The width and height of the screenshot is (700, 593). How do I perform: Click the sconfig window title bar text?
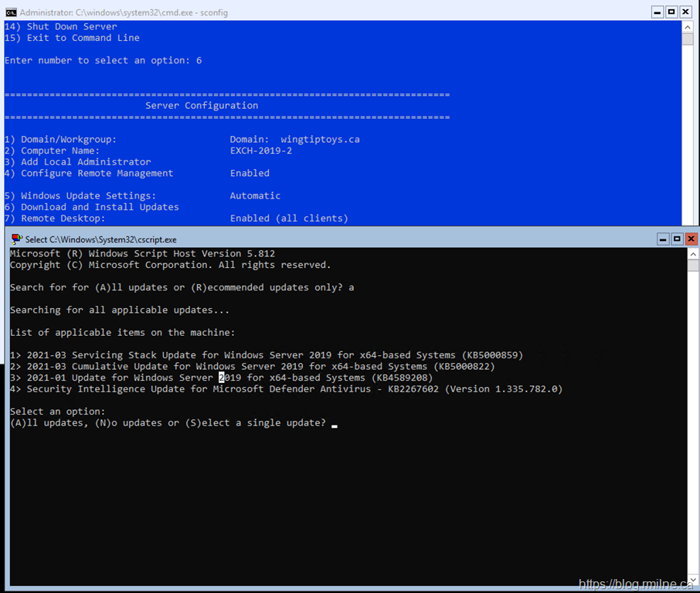(x=124, y=12)
